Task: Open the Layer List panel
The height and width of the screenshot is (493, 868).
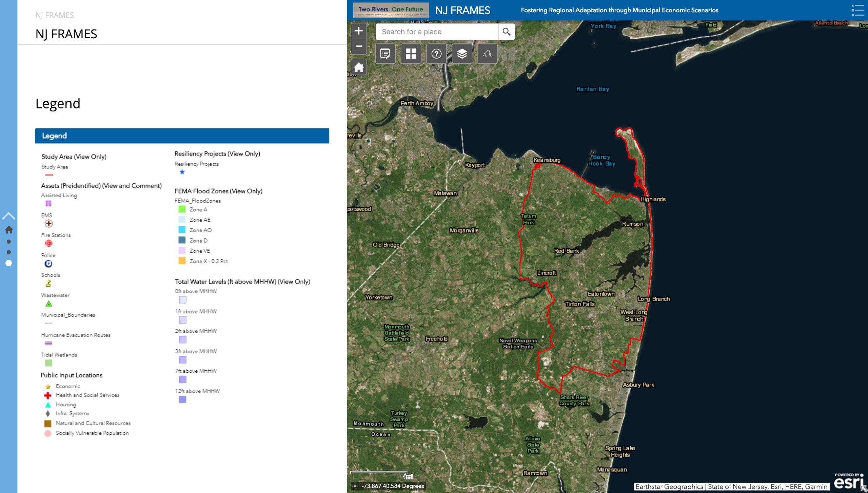Action: (x=462, y=54)
